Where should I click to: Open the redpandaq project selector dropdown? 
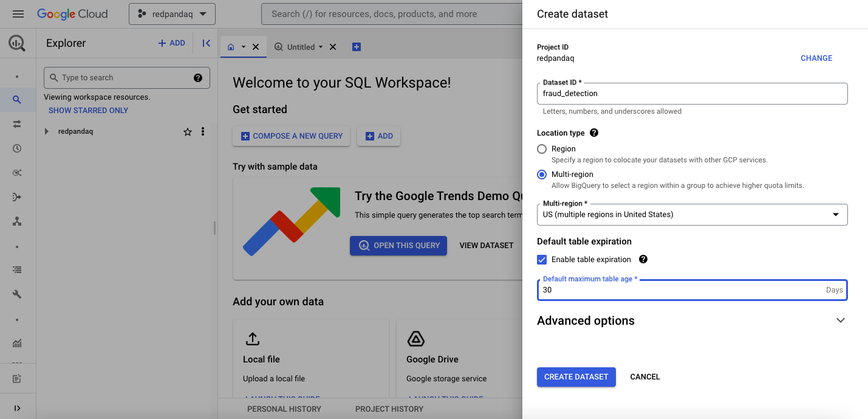(x=172, y=14)
